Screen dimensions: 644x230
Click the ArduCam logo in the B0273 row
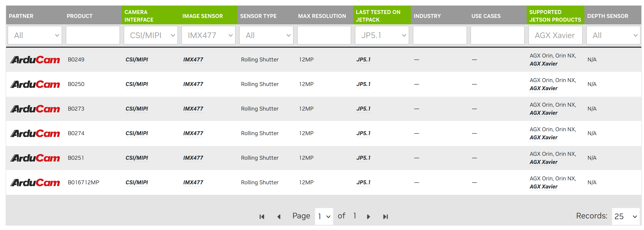pos(35,109)
